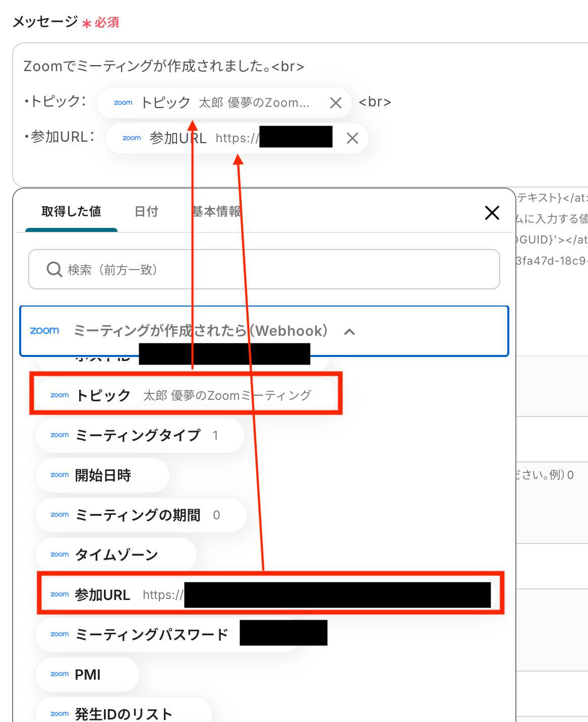Click the Zoom icon beside 発生IDのリスト
The image size is (588, 722).
click(60, 714)
